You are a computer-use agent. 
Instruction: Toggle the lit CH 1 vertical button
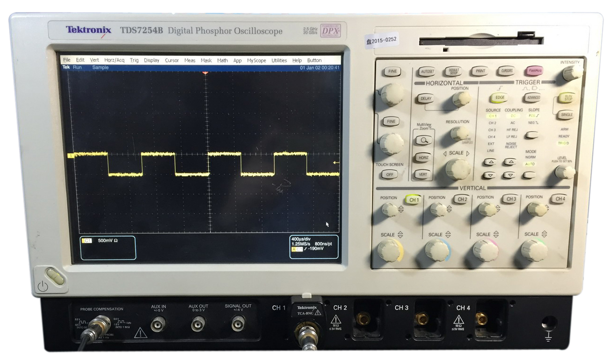[x=413, y=200]
